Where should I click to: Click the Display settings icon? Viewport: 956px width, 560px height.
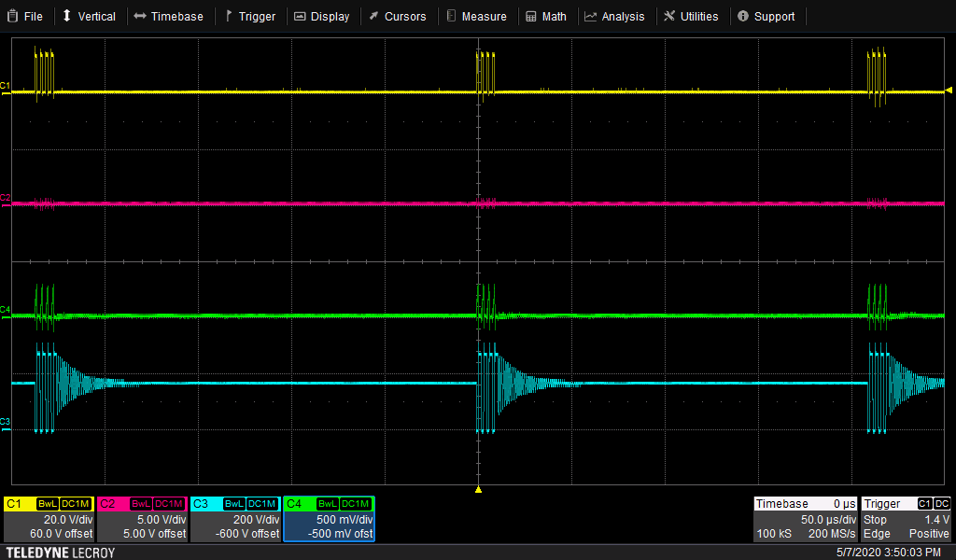click(x=300, y=15)
